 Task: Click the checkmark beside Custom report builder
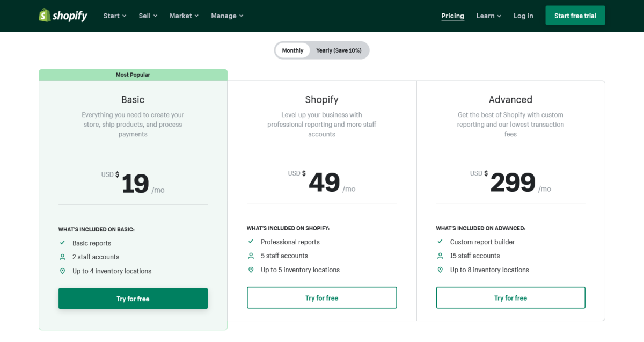point(440,242)
